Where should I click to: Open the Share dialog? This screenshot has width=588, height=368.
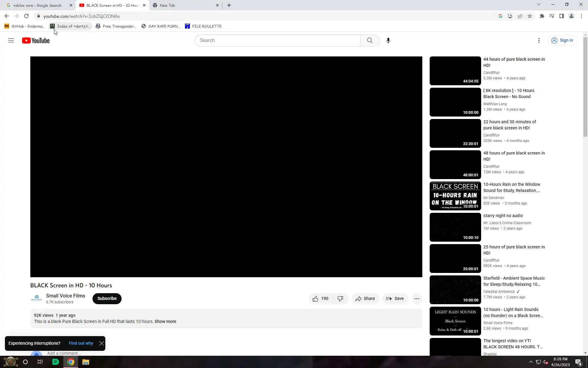click(365, 299)
